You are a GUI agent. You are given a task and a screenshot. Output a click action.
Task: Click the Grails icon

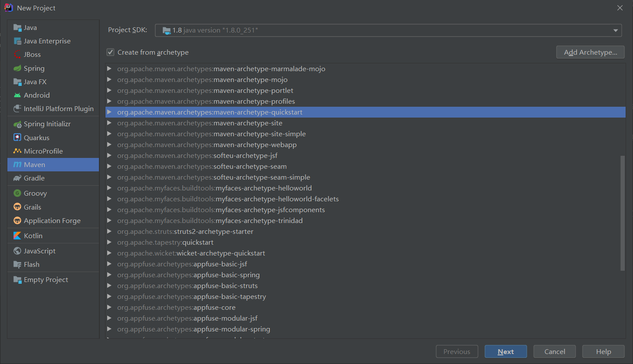tap(17, 207)
